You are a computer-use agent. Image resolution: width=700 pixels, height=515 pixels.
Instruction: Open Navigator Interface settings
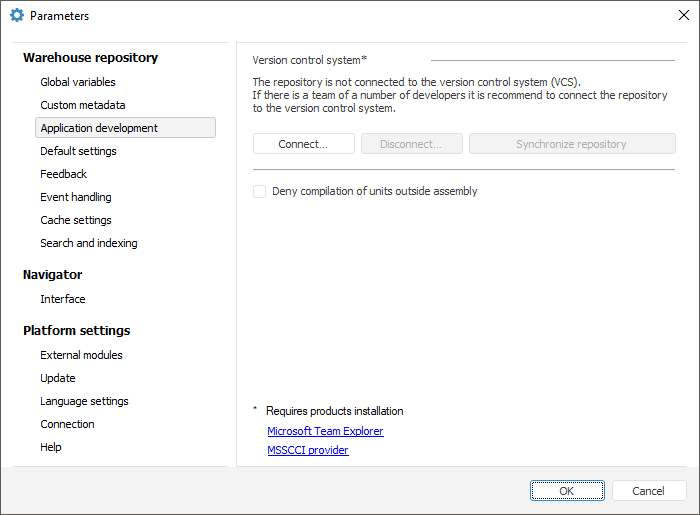click(63, 299)
